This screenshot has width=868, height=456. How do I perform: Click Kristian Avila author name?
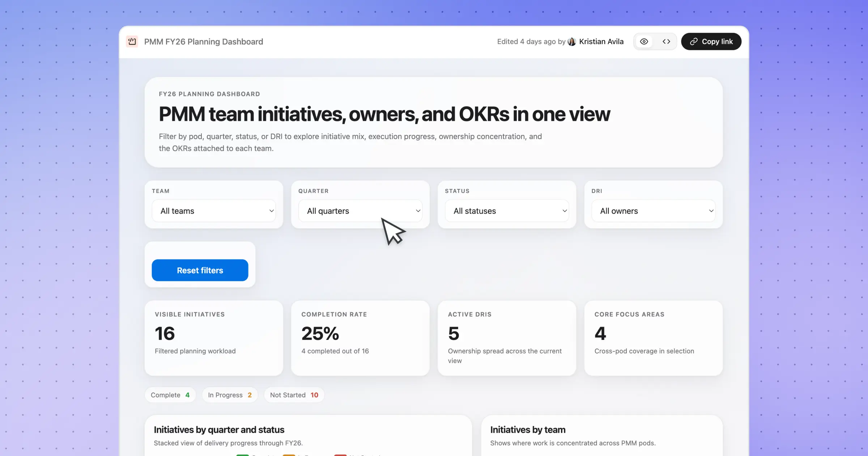pos(601,42)
